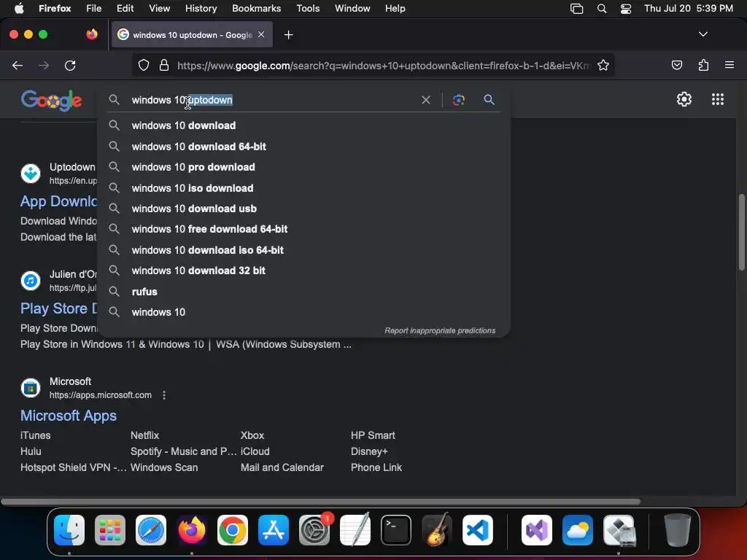Launch Google Chrome from the Dock
This screenshot has height=560, width=747.
point(233,530)
